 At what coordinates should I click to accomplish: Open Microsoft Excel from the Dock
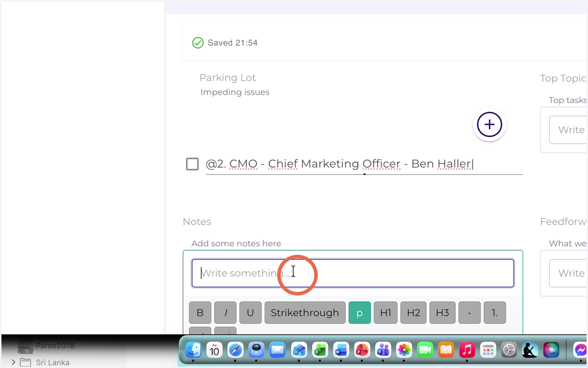coord(320,350)
